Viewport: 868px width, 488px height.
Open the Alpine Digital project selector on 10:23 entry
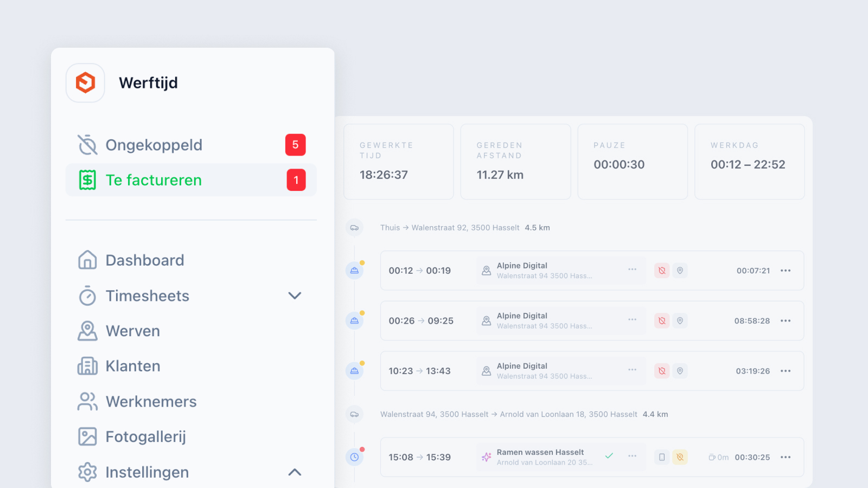(561, 371)
